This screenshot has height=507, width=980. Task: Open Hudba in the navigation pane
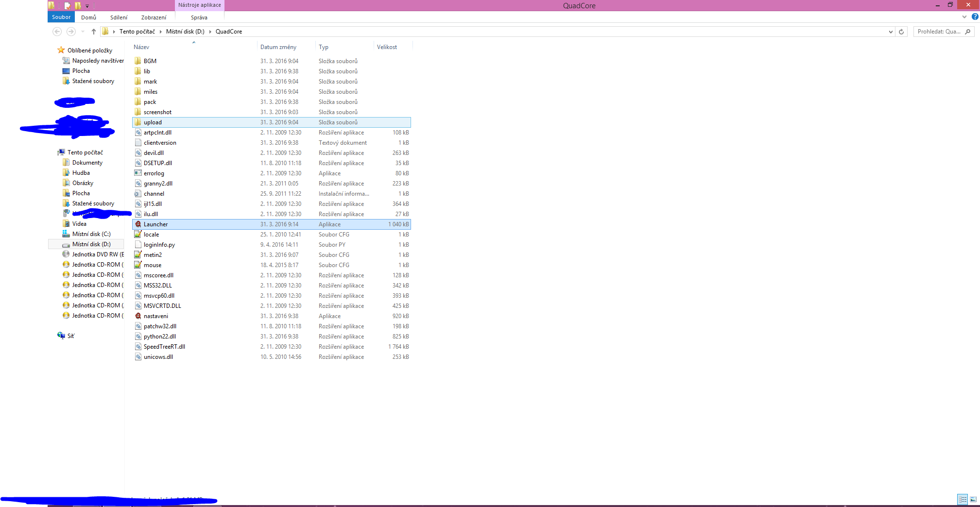pyautogui.click(x=81, y=173)
